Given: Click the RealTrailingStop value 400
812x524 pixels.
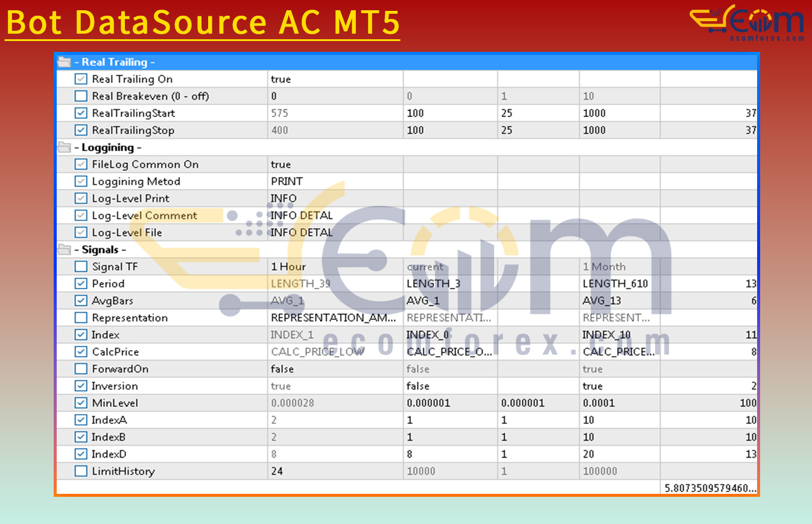Looking at the screenshot, I should click(x=335, y=130).
